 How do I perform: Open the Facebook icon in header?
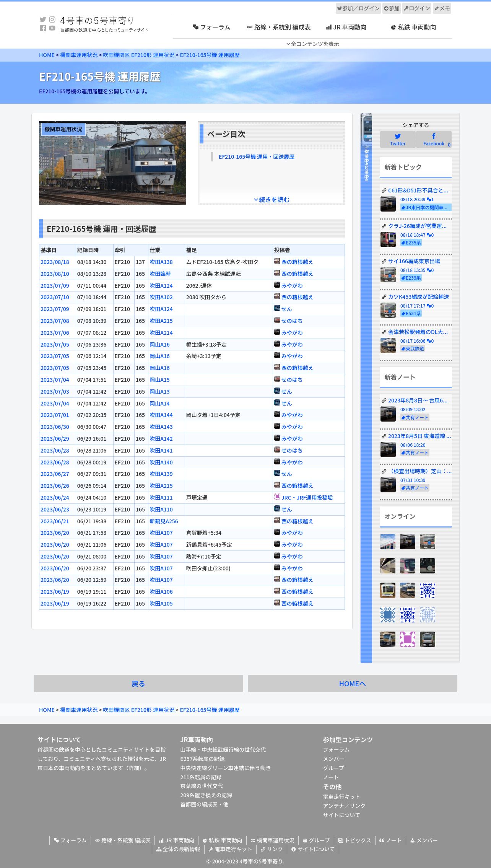tap(43, 28)
